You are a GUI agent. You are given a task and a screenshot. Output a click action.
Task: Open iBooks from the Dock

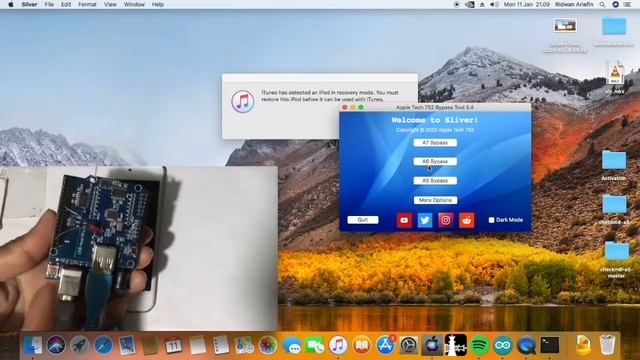tap(362, 345)
